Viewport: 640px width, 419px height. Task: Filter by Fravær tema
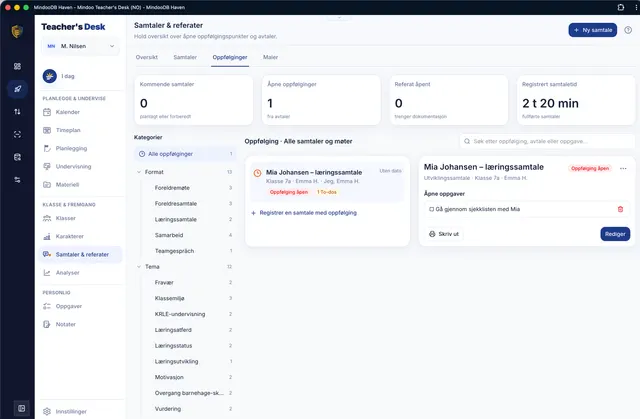[189, 282]
